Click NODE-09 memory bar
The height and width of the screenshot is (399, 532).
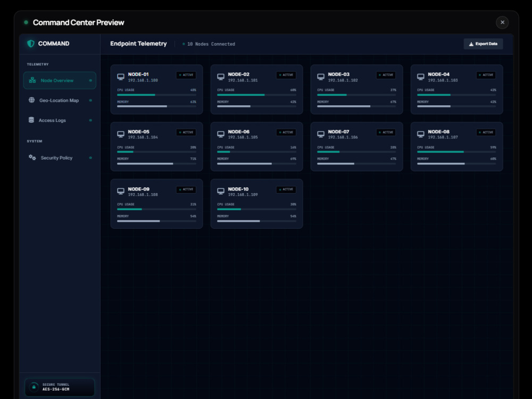click(x=156, y=221)
